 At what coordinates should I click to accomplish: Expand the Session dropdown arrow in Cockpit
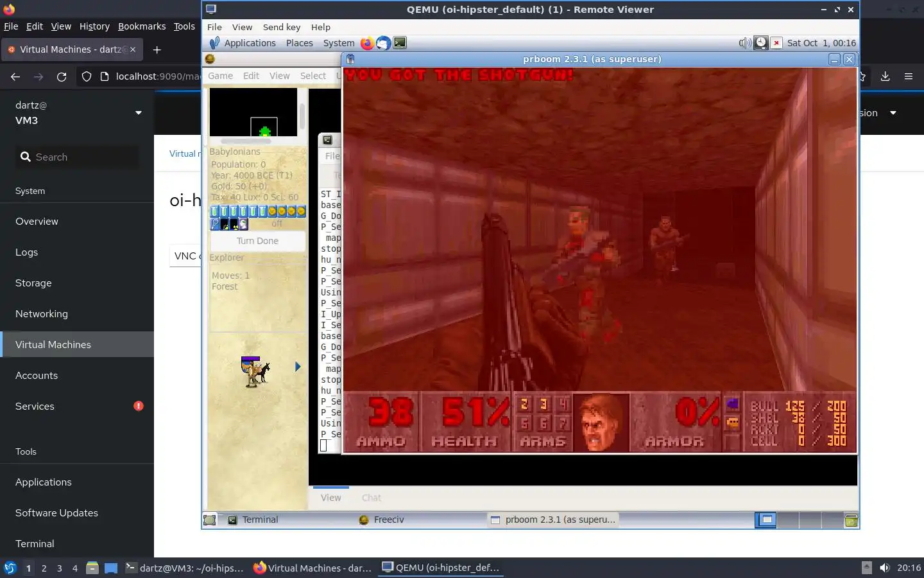coord(893,113)
